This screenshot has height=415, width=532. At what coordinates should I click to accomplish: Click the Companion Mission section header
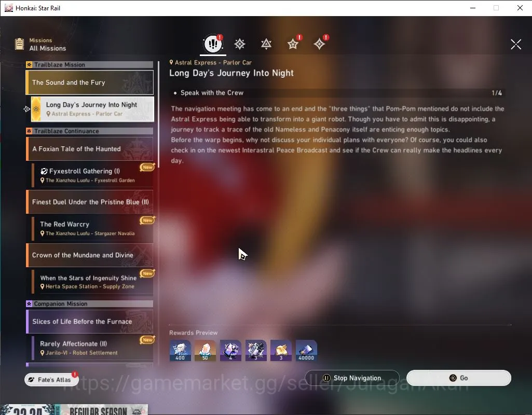pyautogui.click(x=90, y=304)
